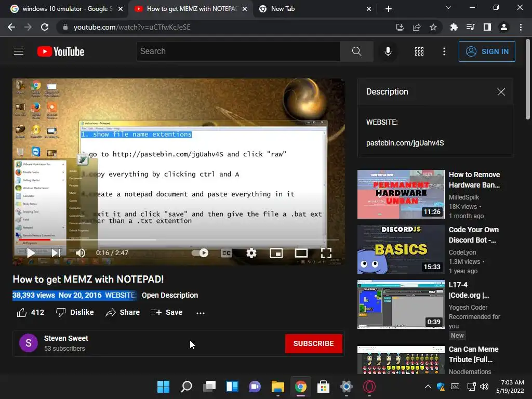This screenshot has width=532, height=399.
Task: Enable miniplayer mode
Action: [x=276, y=253]
